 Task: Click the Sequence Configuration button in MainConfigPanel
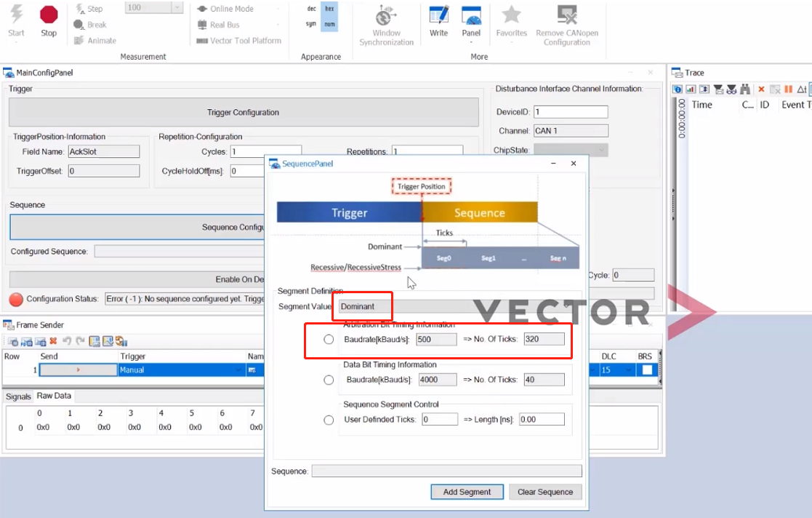point(137,227)
